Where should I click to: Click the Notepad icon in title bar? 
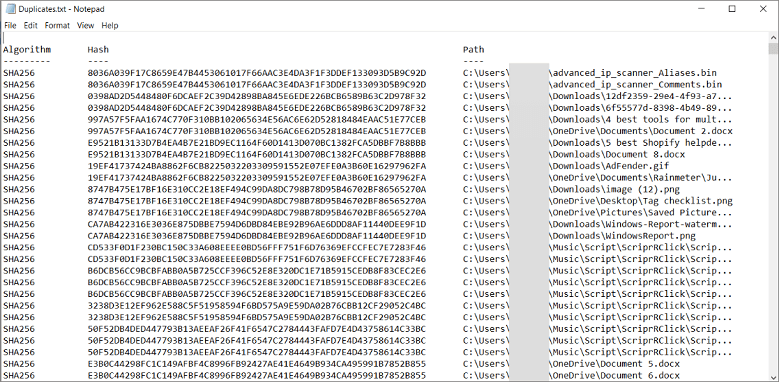click(x=9, y=9)
